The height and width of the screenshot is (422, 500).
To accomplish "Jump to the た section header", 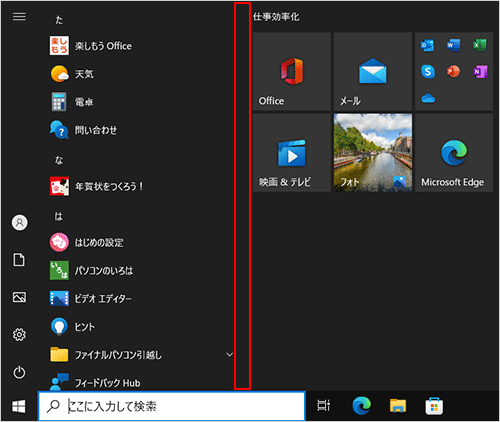I will [x=59, y=20].
